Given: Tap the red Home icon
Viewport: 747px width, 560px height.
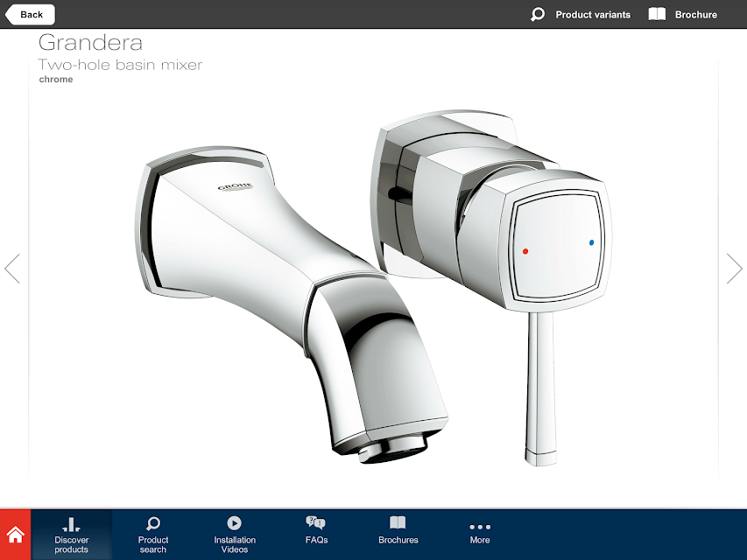Looking at the screenshot, I should pyautogui.click(x=15, y=535).
